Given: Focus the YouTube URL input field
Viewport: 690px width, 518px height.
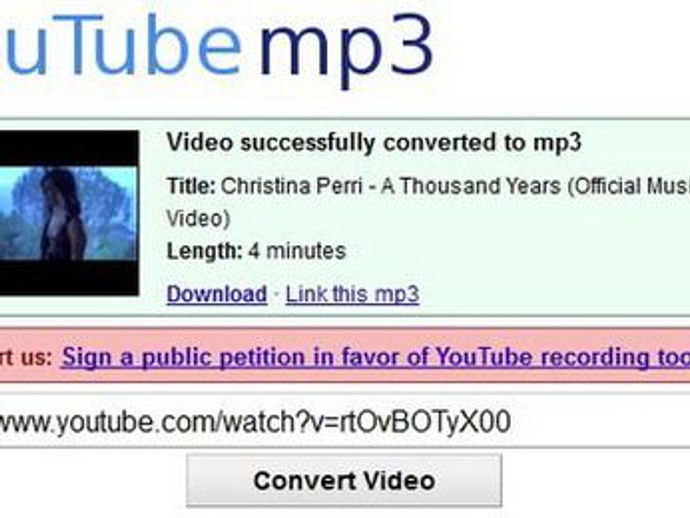Looking at the screenshot, I should coord(345,422).
